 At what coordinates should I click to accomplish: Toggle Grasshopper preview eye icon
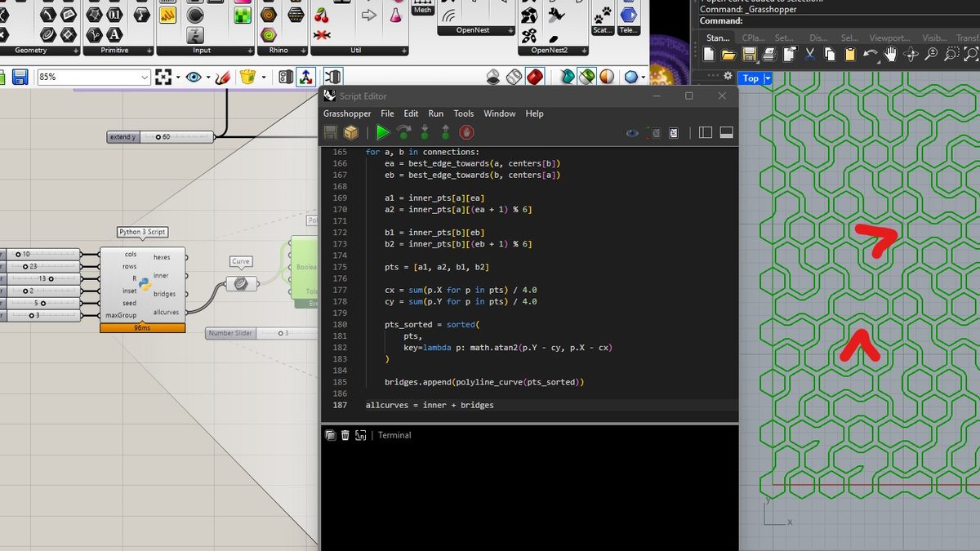click(x=194, y=77)
